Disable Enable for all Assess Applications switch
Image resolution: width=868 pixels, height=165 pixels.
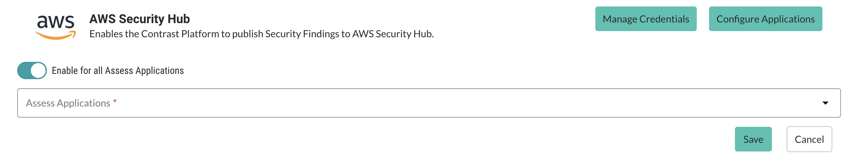pos(32,70)
